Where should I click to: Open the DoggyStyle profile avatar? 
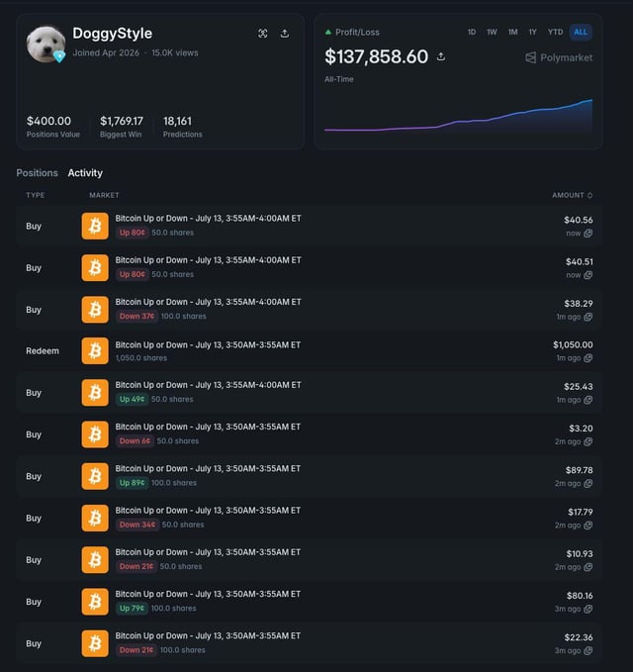click(45, 44)
